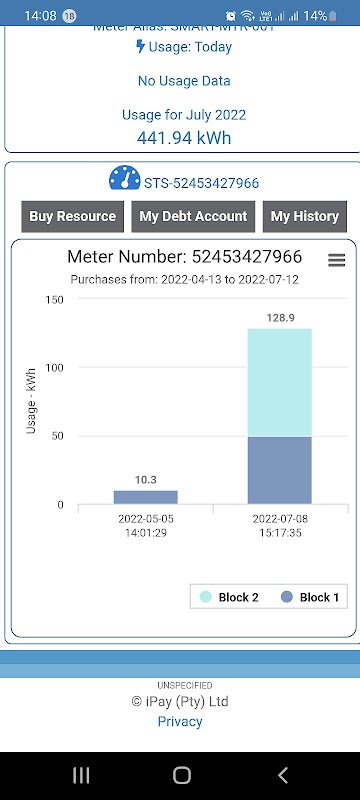Click the 50 y-axis tick label
Screen dimensions: 360x800
(x=57, y=436)
